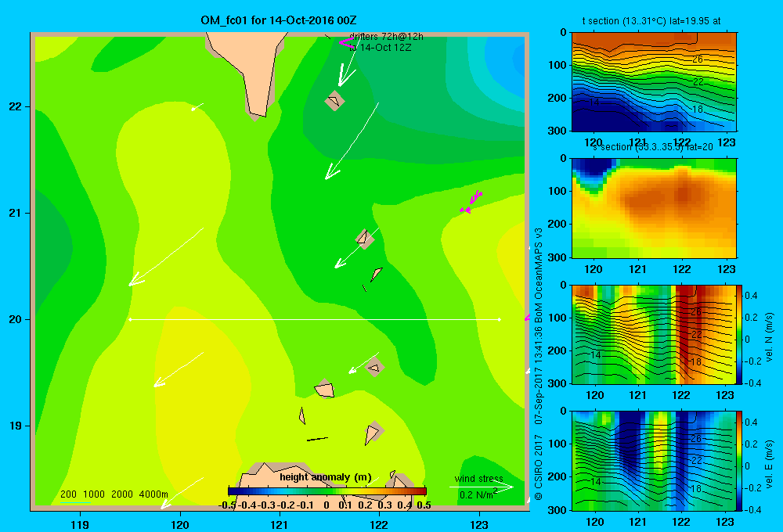Click main map longitude label 121
Viewport: 783px width, 532px height.
click(280, 524)
